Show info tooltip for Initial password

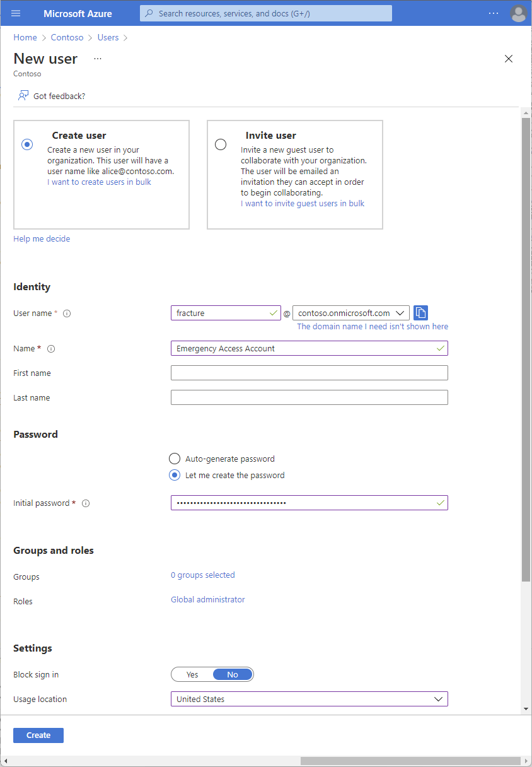pos(86,503)
